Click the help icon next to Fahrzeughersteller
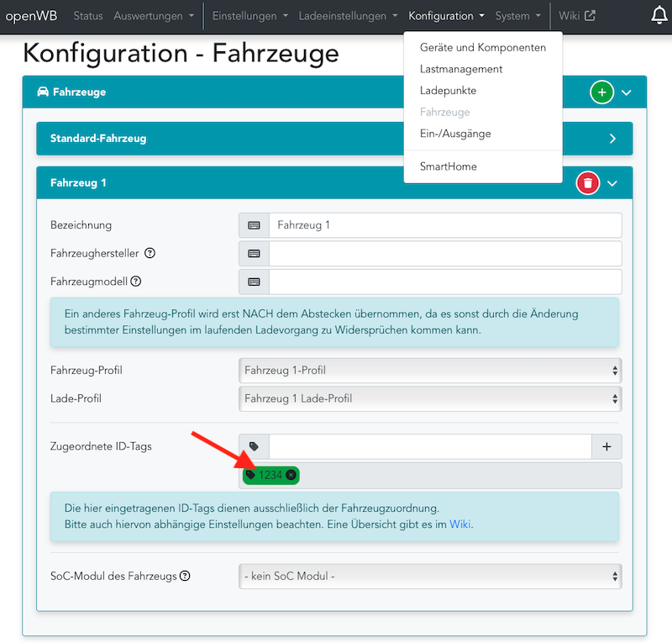The width and height of the screenshot is (672, 643). pyautogui.click(x=150, y=253)
